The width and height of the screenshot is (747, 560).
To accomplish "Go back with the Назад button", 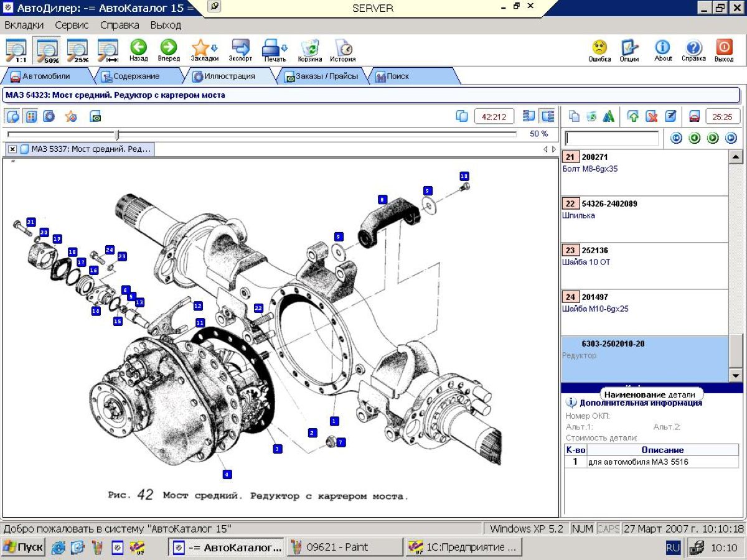I will [x=138, y=51].
